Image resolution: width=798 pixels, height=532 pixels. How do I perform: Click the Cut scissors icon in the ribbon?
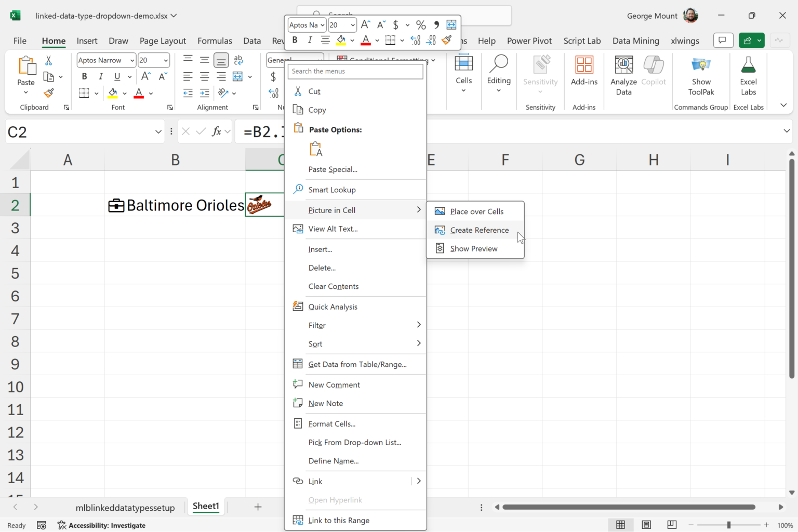coord(49,61)
